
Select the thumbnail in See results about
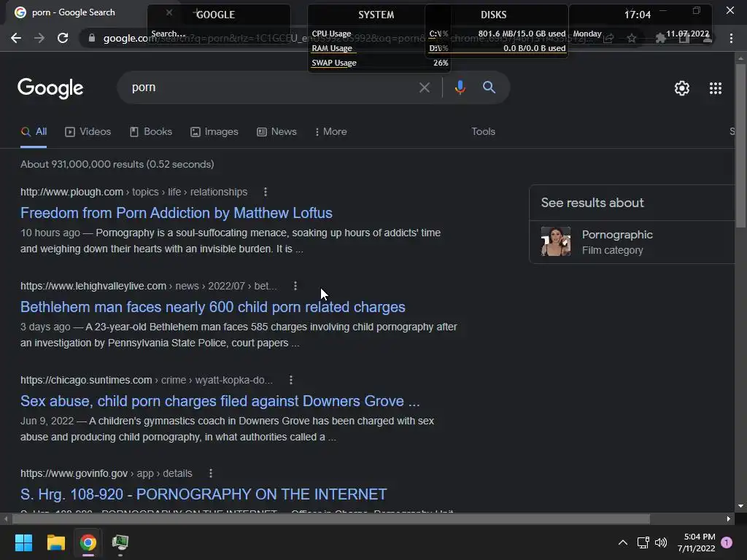click(x=555, y=241)
